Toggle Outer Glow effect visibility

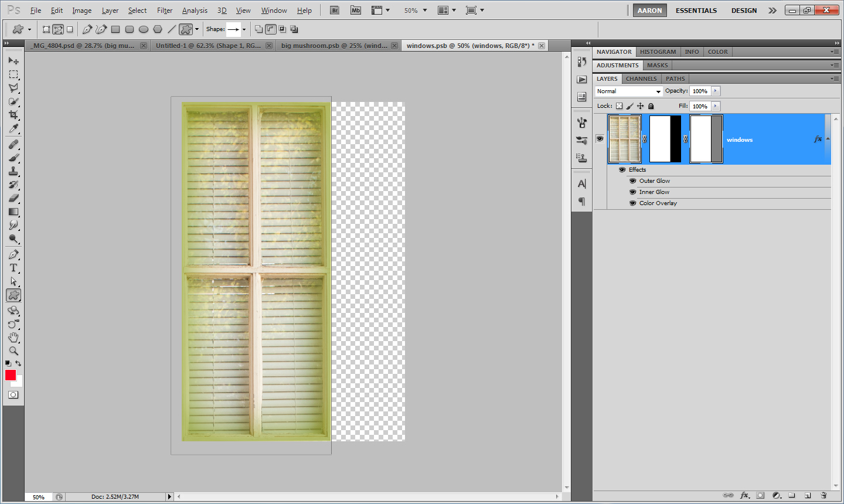pyautogui.click(x=632, y=181)
